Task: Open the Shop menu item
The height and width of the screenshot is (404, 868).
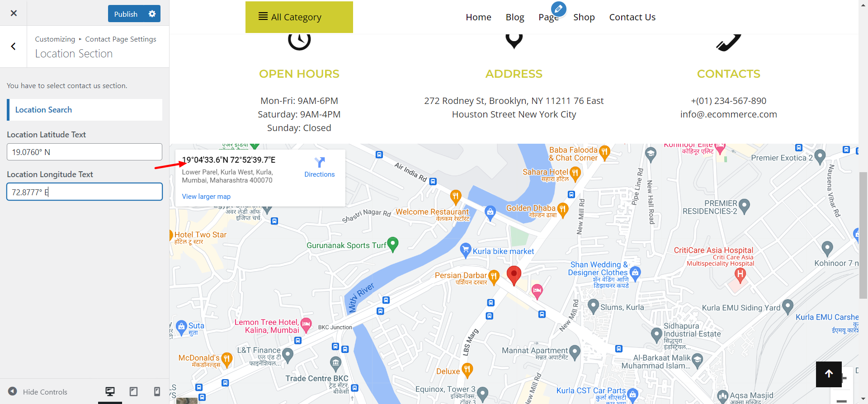Action: pyautogui.click(x=584, y=17)
